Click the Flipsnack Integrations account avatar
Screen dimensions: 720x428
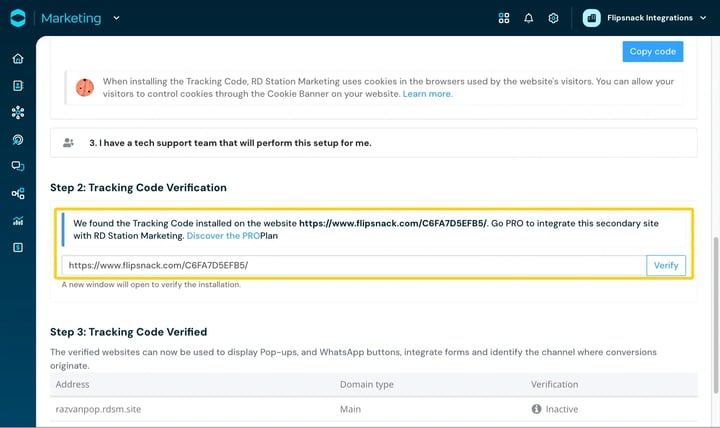tap(591, 18)
